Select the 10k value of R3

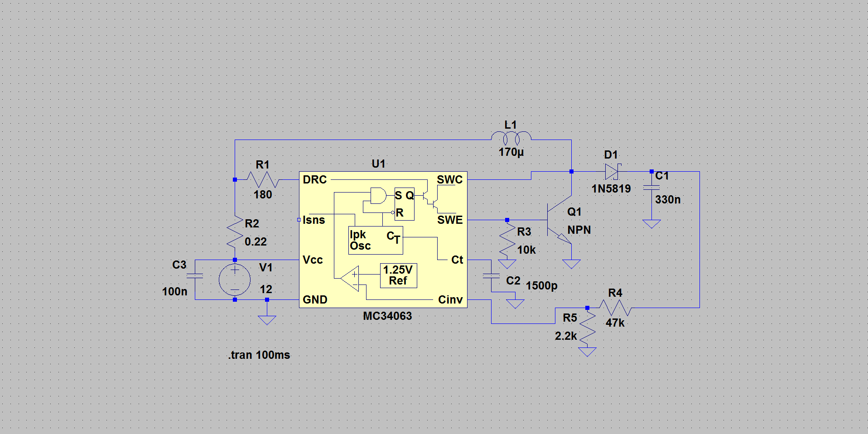tap(526, 250)
